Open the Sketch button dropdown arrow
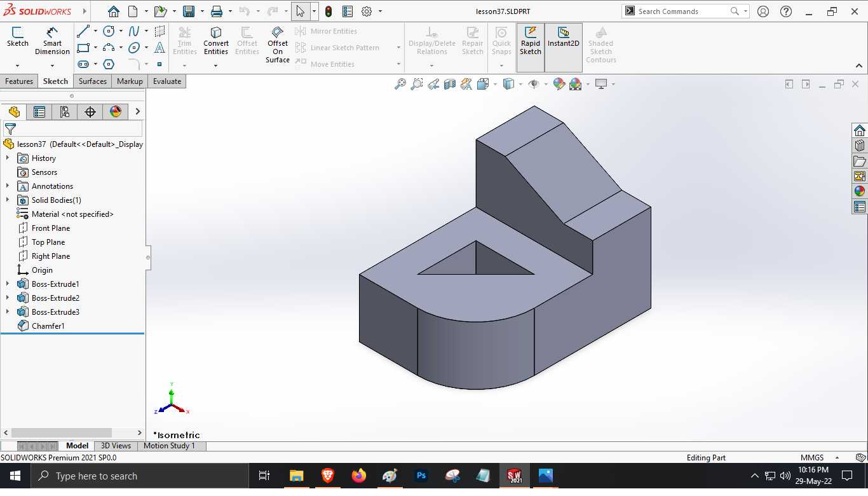The image size is (868, 496). [x=17, y=65]
